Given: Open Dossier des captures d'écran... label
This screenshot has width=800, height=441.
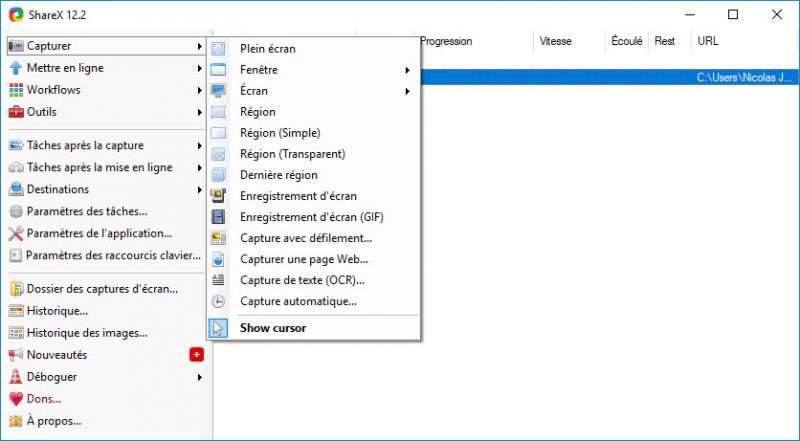Looking at the screenshot, I should (x=103, y=289).
